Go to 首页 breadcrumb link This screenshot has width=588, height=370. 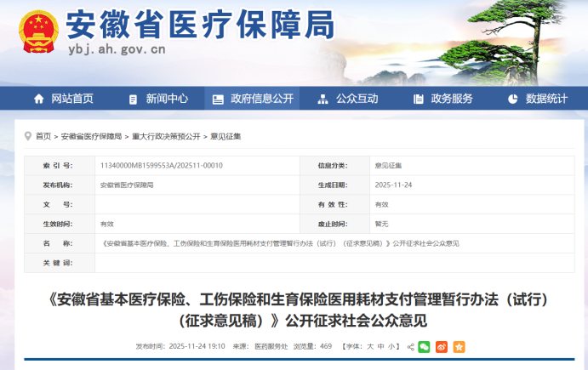43,136
